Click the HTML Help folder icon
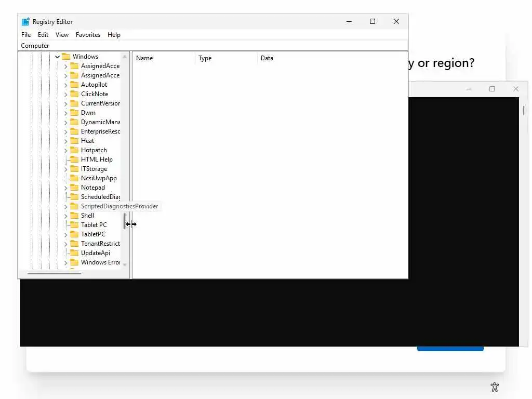The width and height of the screenshot is (532, 399). pyautogui.click(x=74, y=159)
